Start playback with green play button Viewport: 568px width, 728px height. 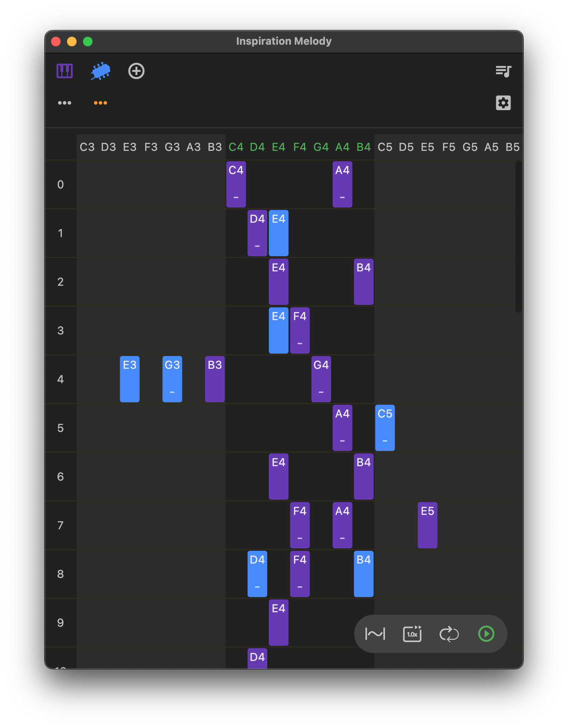tap(486, 634)
